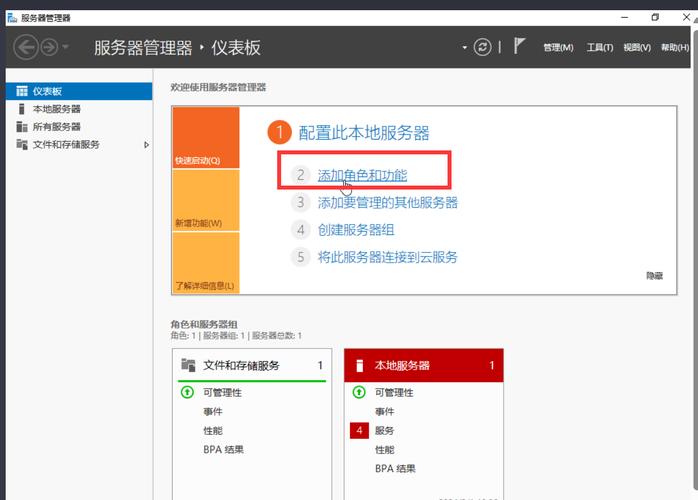Refresh the Server Manager dashboard

coord(483,47)
